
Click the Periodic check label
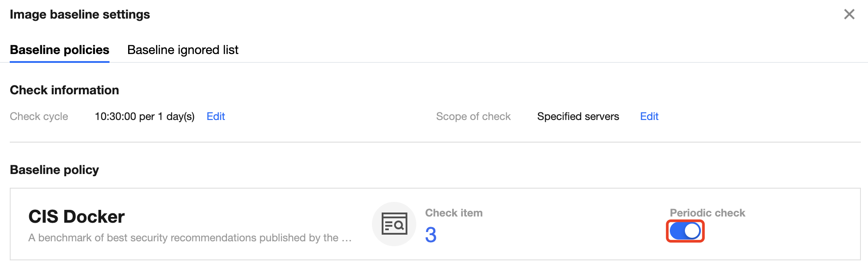(707, 213)
